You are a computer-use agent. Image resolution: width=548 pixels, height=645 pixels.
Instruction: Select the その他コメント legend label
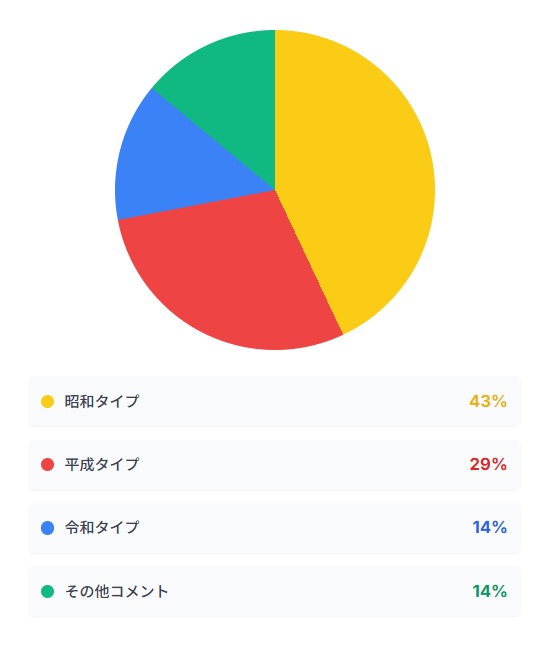pos(117,592)
